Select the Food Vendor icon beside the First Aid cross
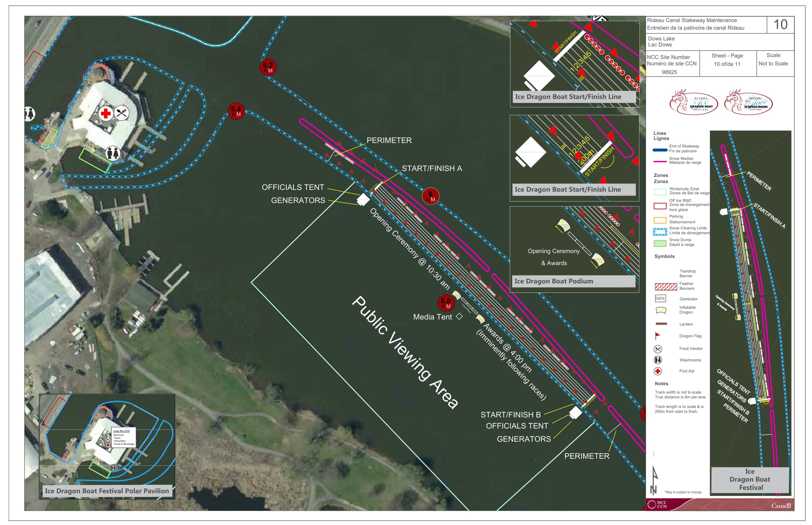The image size is (812, 525). click(122, 112)
